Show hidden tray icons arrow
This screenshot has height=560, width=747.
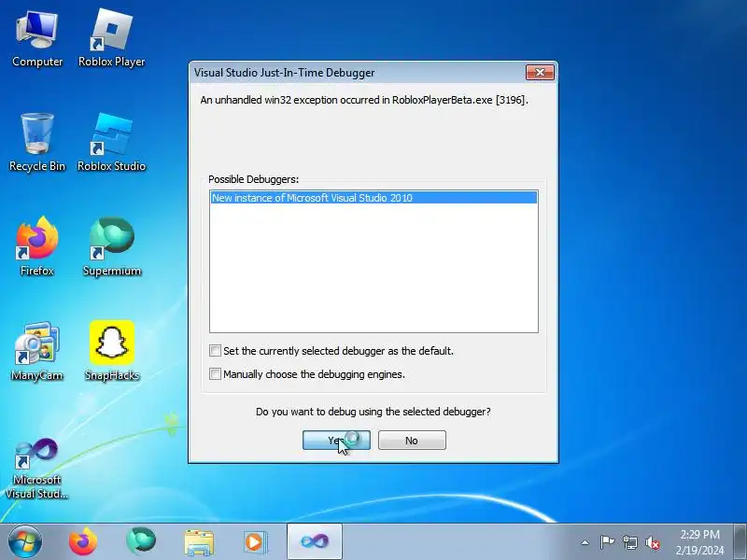click(x=585, y=542)
